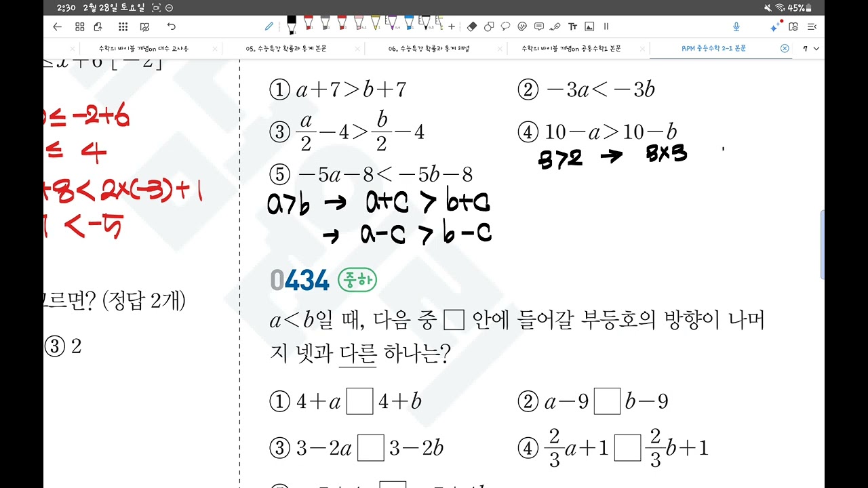Pick the purple highlighter
This screenshot has height=488, width=868.
392,23
